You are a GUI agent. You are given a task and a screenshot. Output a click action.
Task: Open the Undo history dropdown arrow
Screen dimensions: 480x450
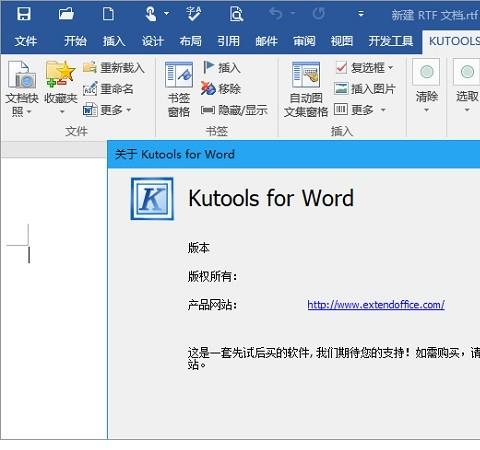(x=293, y=14)
